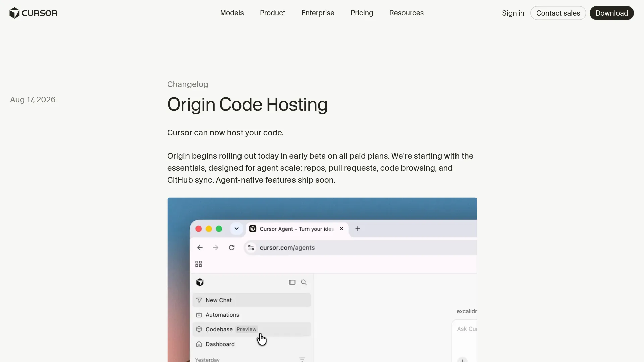Click the sidebar search magnifier icon
The image size is (644, 362).
pyautogui.click(x=304, y=282)
